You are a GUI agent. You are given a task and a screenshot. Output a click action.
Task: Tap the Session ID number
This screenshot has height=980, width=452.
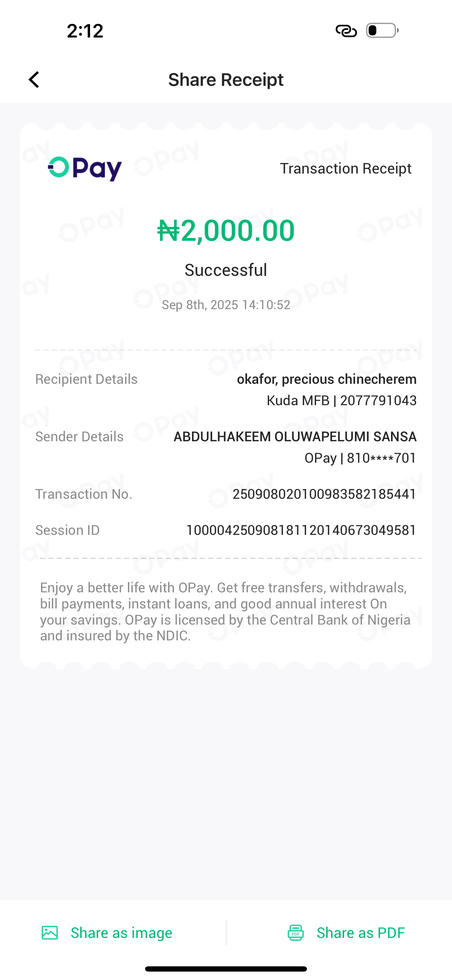tap(301, 530)
